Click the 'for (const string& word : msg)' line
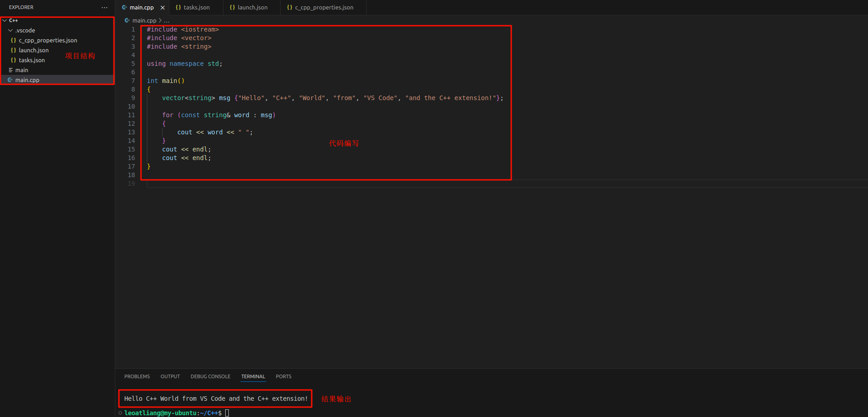868x417 pixels. coord(219,115)
